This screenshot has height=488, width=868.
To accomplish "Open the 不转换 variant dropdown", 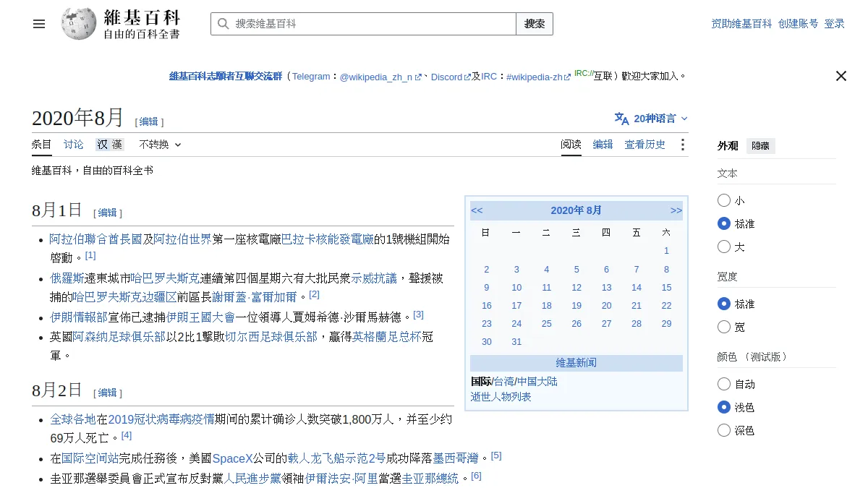I will (160, 145).
